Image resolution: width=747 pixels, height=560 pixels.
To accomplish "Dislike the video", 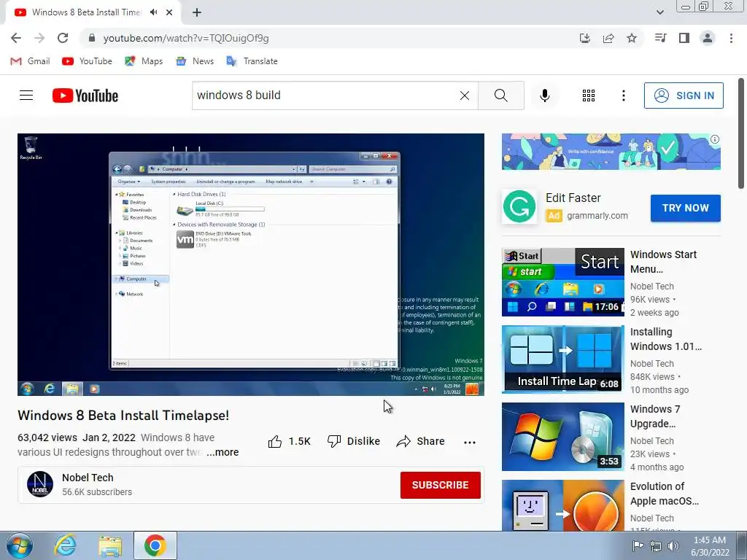I will pos(354,441).
